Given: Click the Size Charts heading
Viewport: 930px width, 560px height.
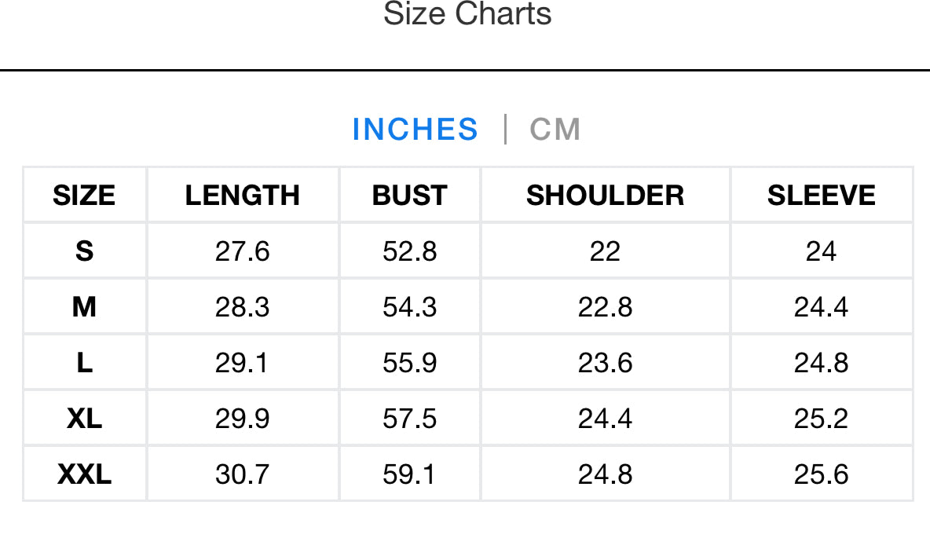Looking at the screenshot, I should click(x=467, y=14).
